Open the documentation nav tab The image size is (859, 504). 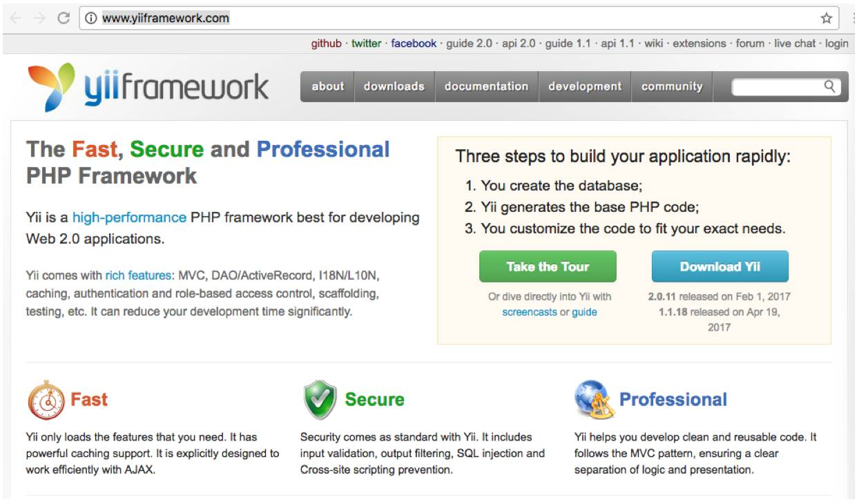(x=486, y=86)
